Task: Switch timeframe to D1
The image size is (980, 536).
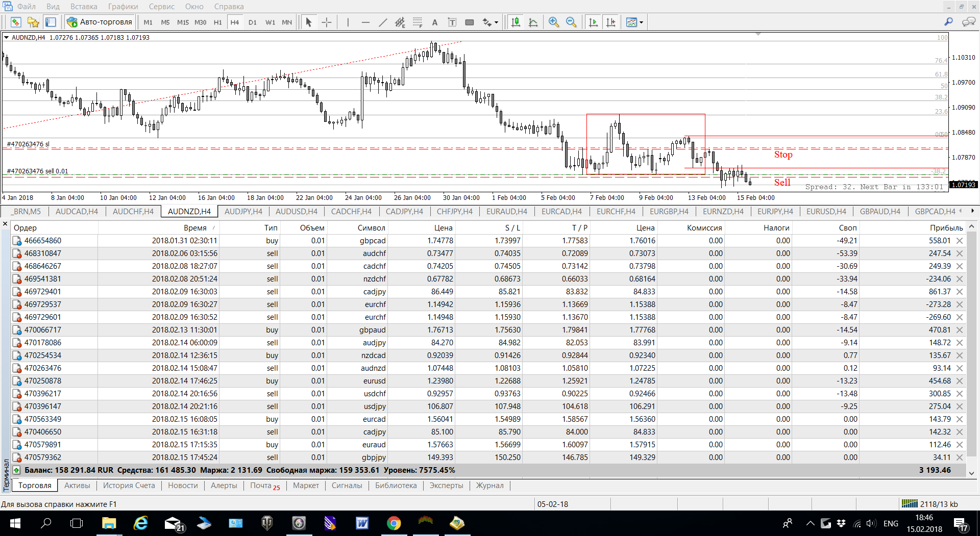Action: coord(253,22)
